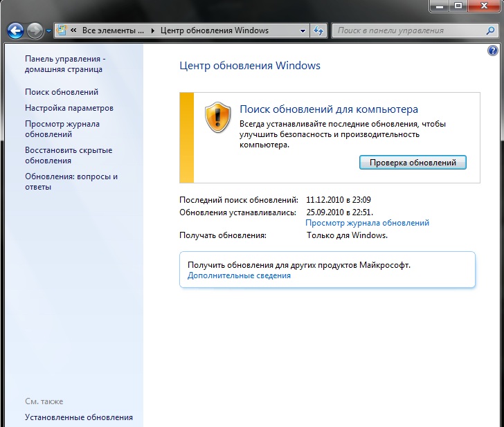Viewport: 504px width, 427px height.
Task: Close the window with the red X
Action: 484,6
